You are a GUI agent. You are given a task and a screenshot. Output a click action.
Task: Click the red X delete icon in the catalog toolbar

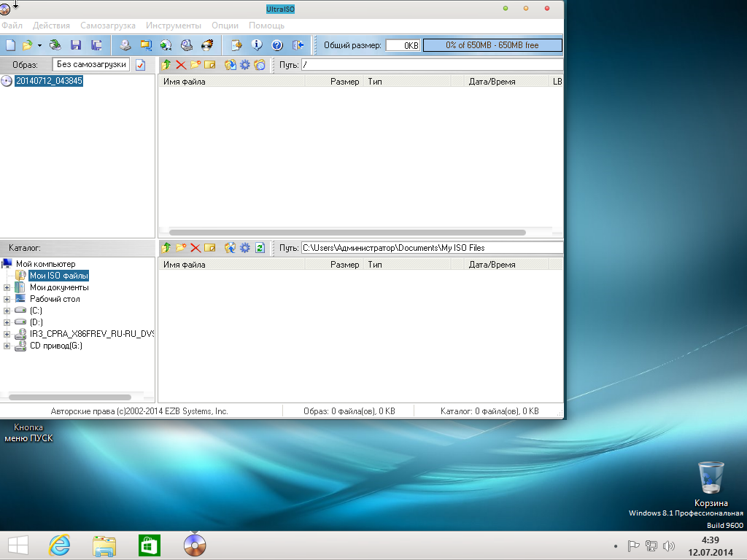(x=196, y=248)
